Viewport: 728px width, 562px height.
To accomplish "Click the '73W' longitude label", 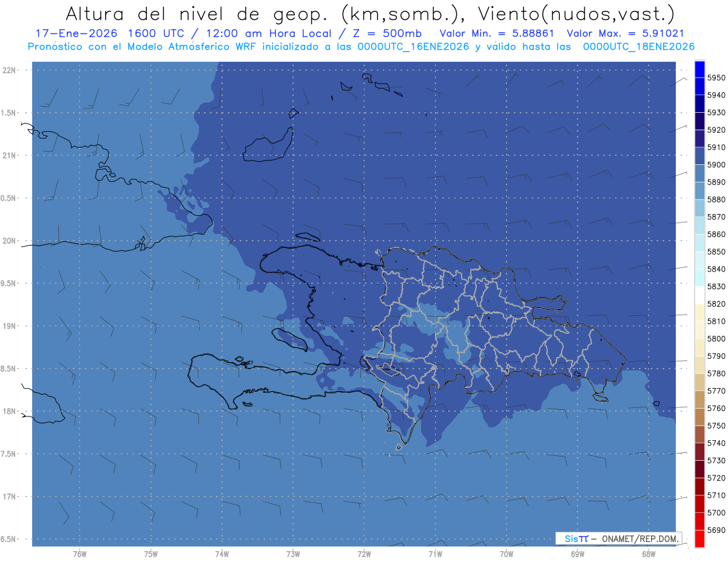I will click(293, 554).
